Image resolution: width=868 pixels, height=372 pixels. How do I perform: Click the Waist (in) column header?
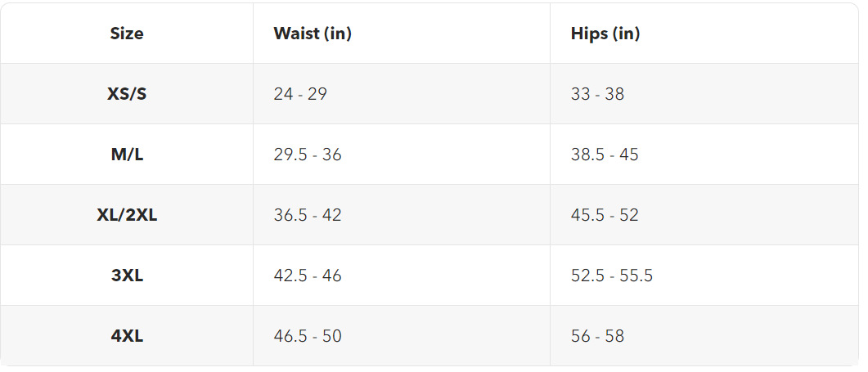click(x=313, y=34)
